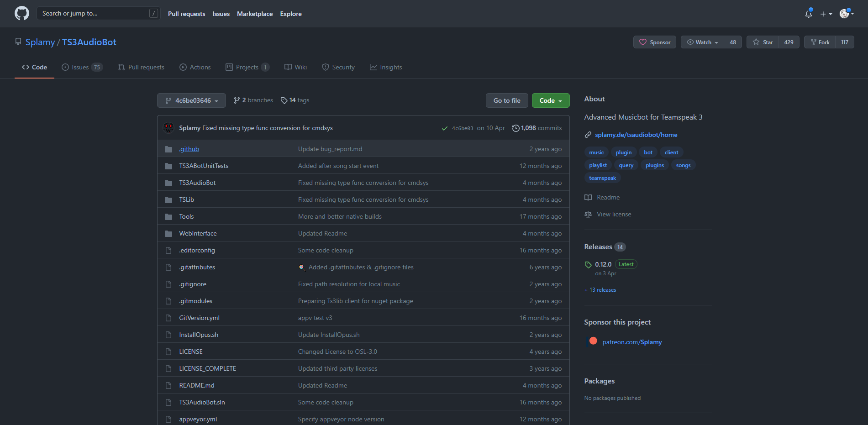The height and width of the screenshot is (425, 868).
Task: Focus the Search or jump to field
Action: (94, 13)
